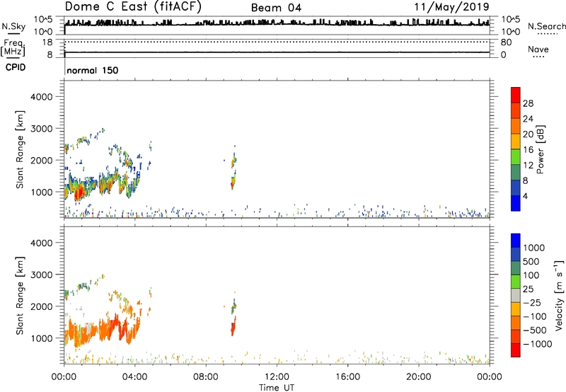Select the "-500" velocity colorbar label

[535, 330]
